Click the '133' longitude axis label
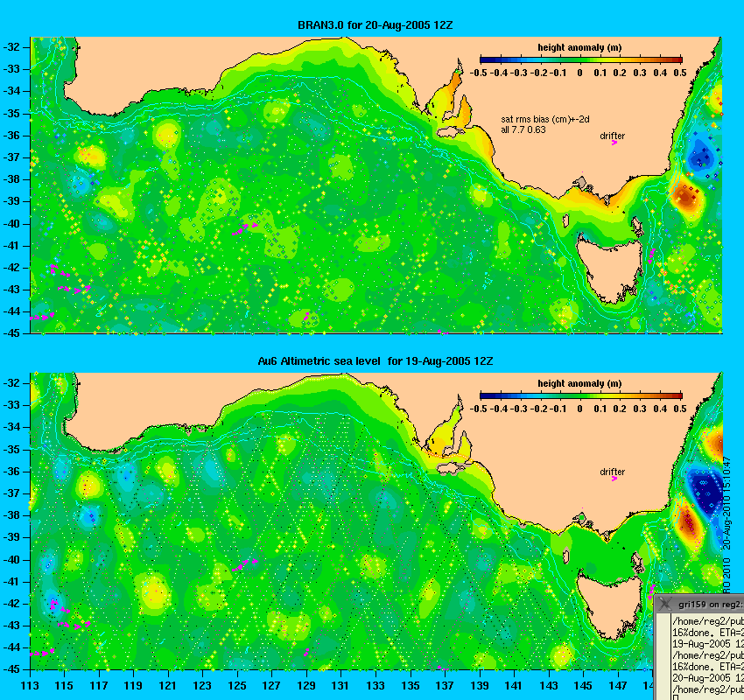The height and width of the screenshot is (700, 744). click(376, 686)
